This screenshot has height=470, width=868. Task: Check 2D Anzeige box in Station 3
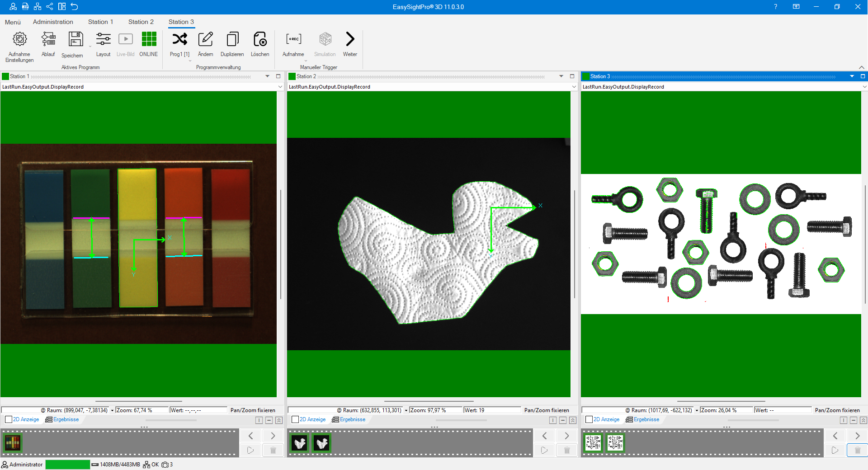tap(589, 419)
